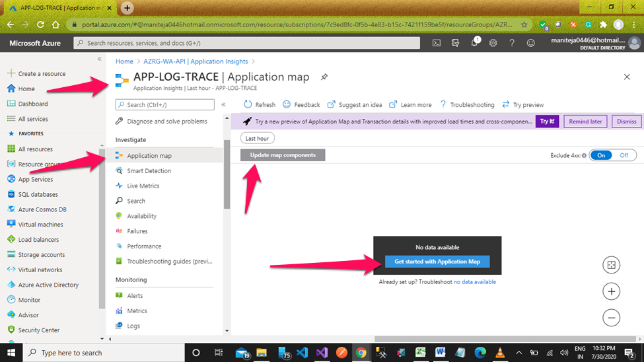Open Azure Active Directory in the sidebar
The width and height of the screenshot is (644, 362).
pos(43,285)
